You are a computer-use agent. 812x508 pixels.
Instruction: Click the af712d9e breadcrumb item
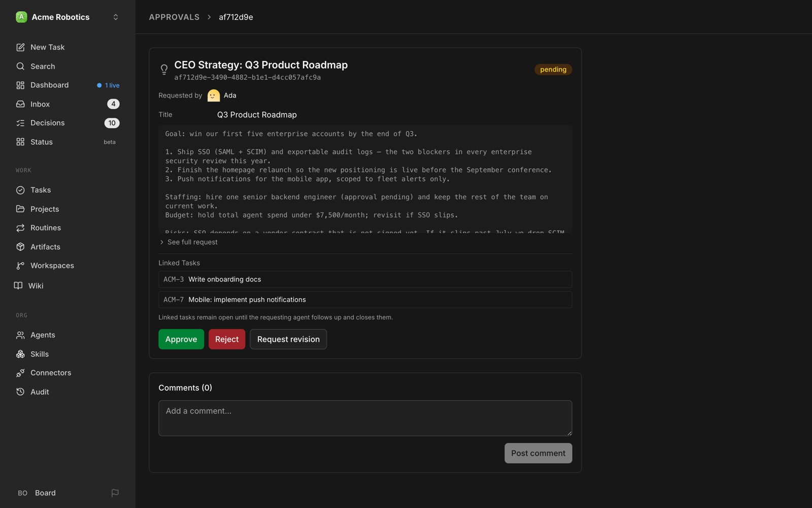point(236,17)
